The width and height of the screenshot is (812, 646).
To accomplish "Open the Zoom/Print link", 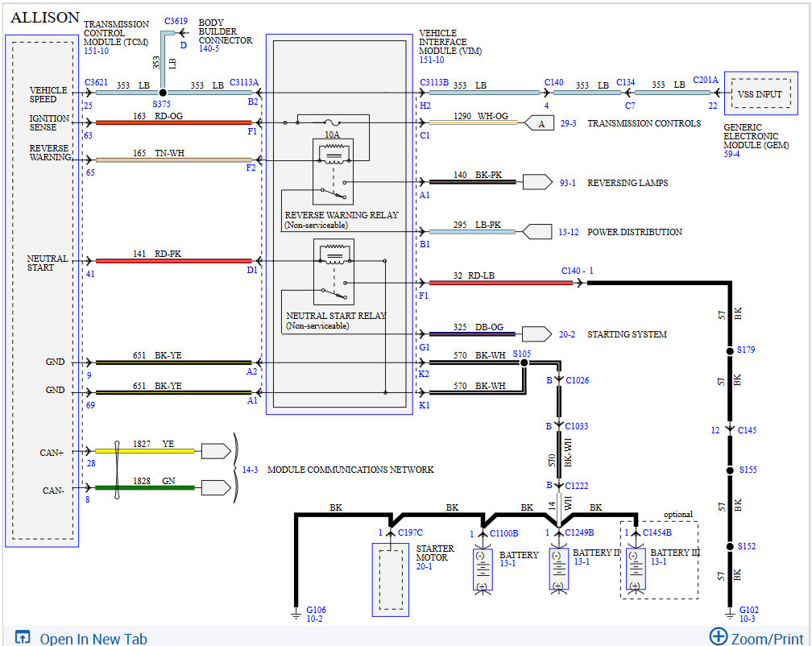I will click(766, 638).
